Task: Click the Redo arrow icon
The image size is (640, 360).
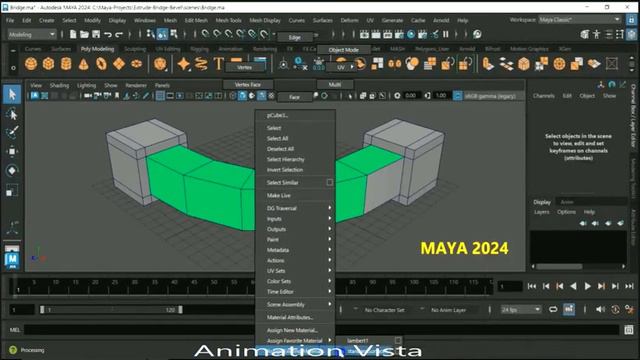Action: (x=119, y=35)
